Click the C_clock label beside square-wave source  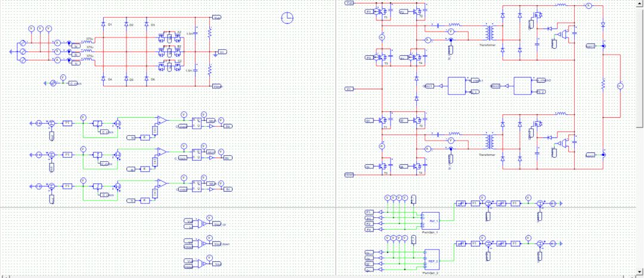click(x=75, y=83)
